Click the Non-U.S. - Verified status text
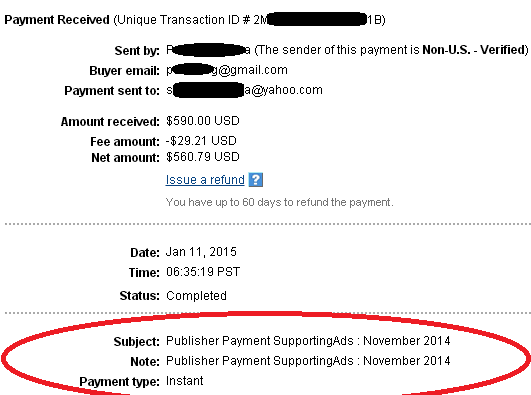The width and height of the screenshot is (531, 395). pos(475,50)
